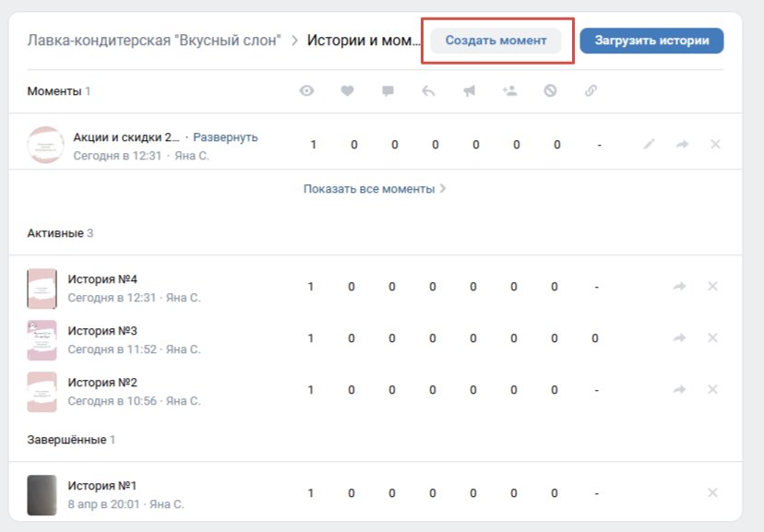Share the Акции и скидки moment
Viewport: 764px width, 532px height.
point(682,144)
